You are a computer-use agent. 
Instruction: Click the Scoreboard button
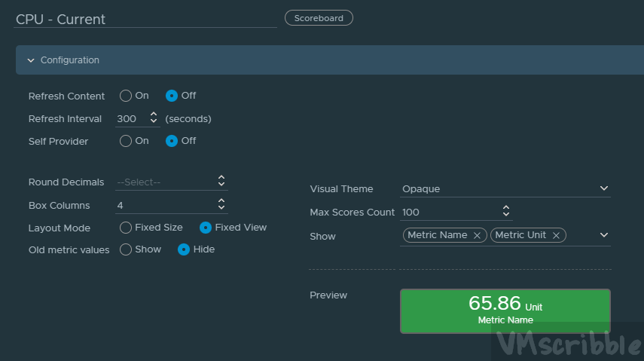coord(319,17)
